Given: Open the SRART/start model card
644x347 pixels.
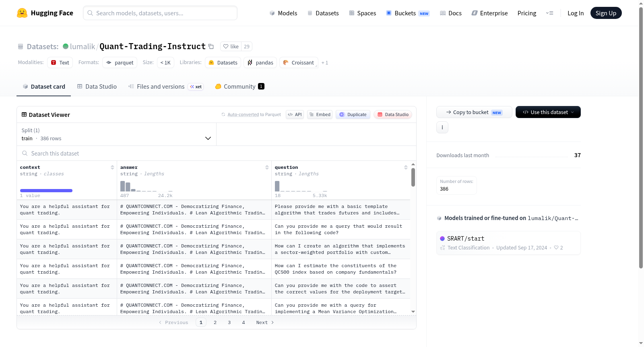Looking at the screenshot, I should point(508,243).
